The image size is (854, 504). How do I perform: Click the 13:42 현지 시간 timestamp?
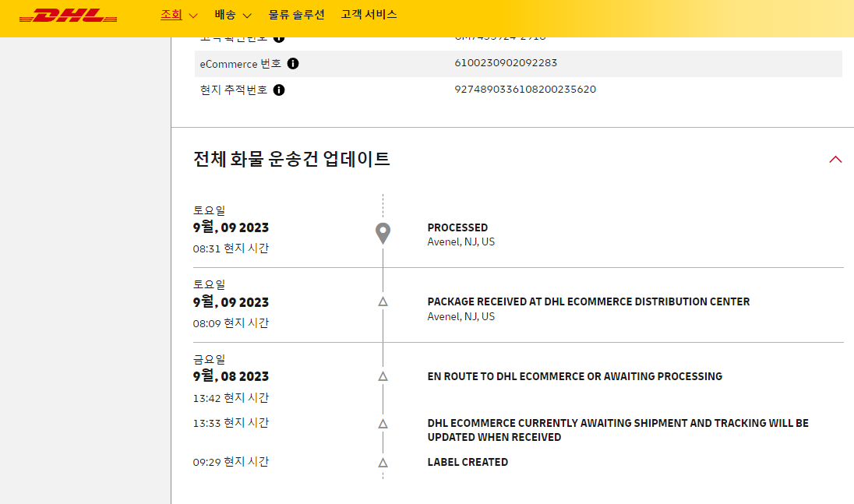point(231,398)
